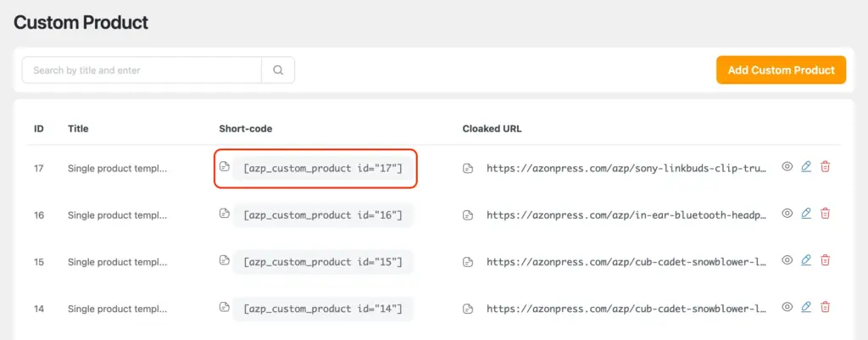Copy the shortcode for product ID 17
The height and width of the screenshot is (340, 868).
225,167
